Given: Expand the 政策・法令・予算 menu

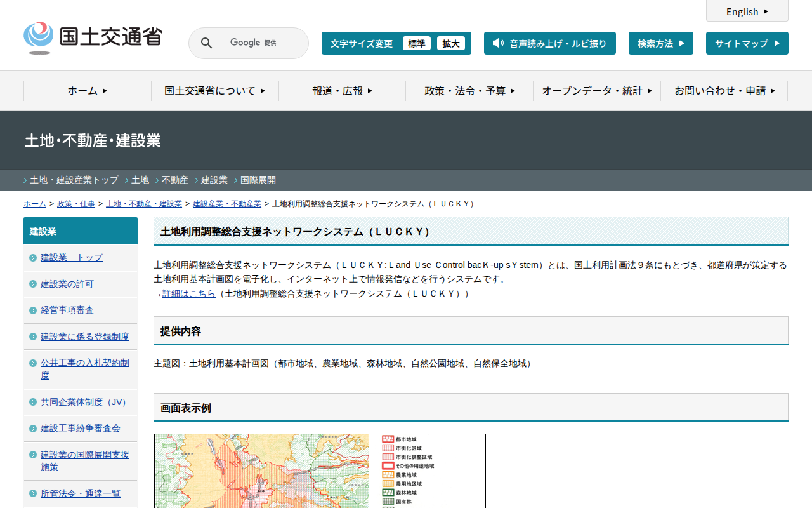Looking at the screenshot, I should click(x=469, y=91).
